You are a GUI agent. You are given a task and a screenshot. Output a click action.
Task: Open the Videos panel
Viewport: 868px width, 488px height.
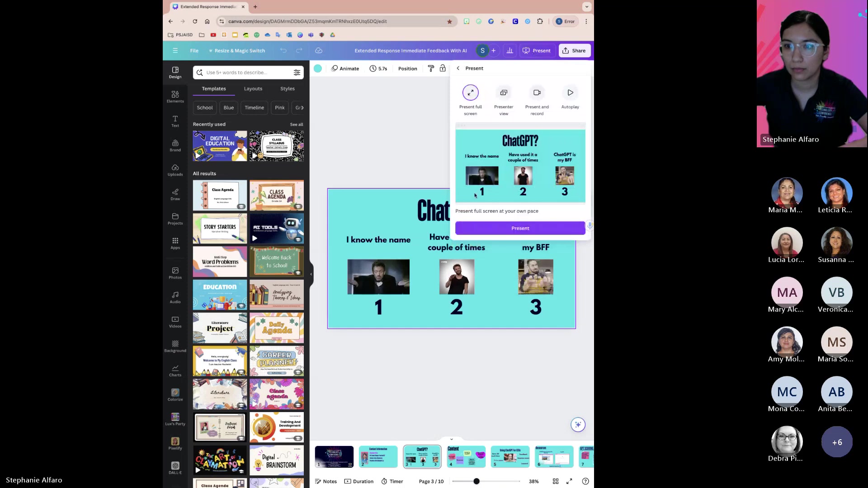click(x=175, y=322)
